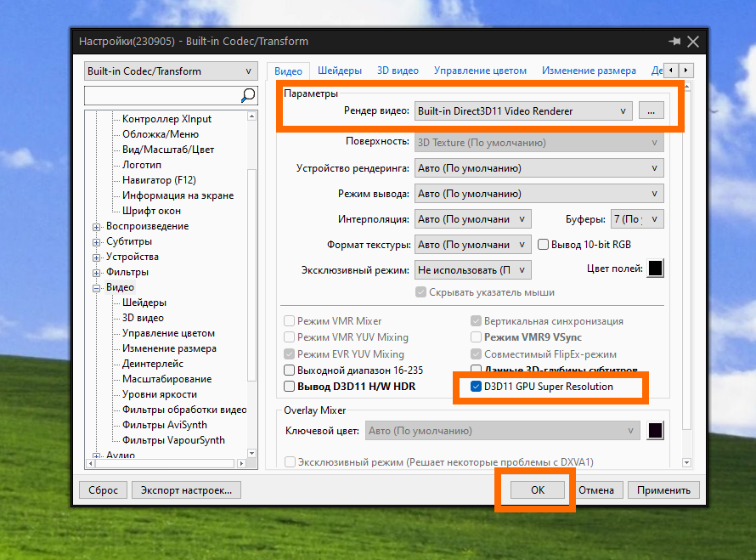Open the Рендер видео dropdown
Viewport: 756px width, 560px height.
523,111
